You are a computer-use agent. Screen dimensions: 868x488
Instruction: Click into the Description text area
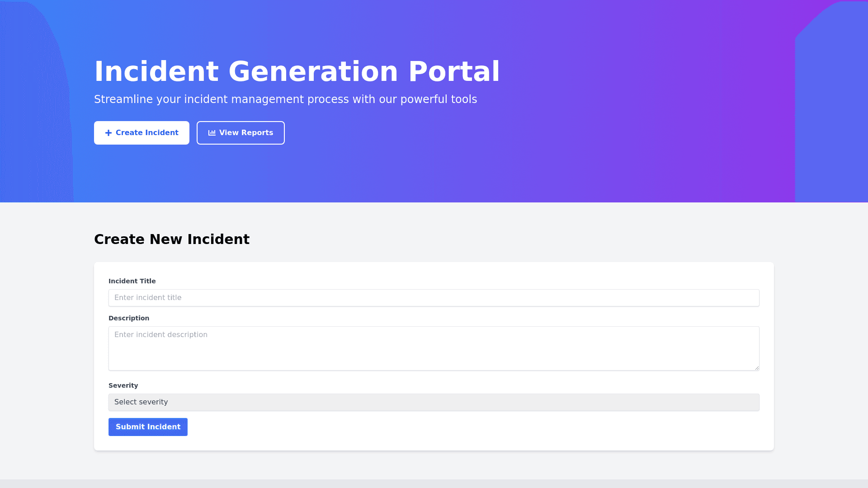coord(434,348)
